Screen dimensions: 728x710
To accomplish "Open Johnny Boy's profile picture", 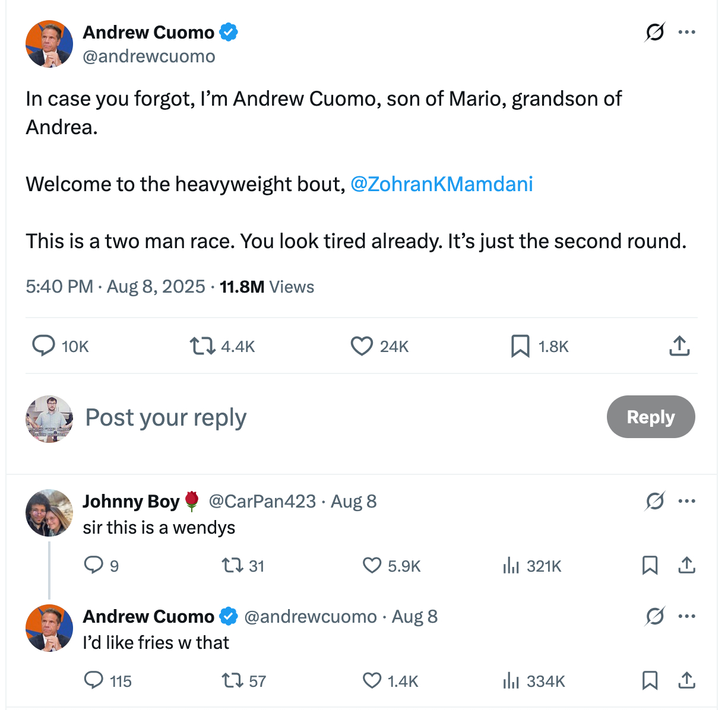I will (x=49, y=513).
